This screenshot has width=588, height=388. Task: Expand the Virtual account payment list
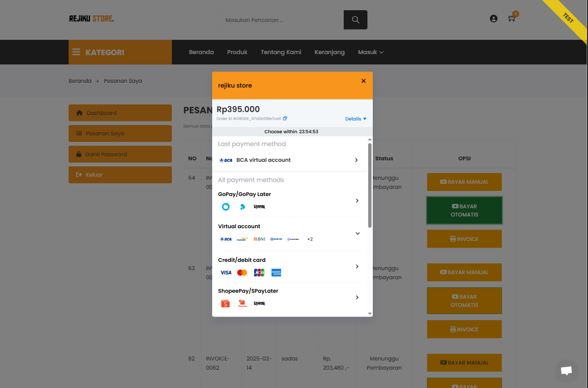coord(357,233)
